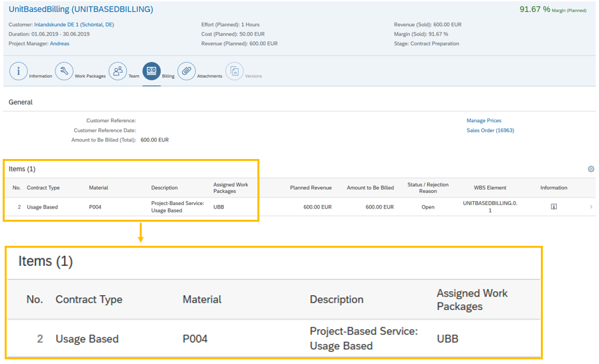Open project manager Andreas link

click(x=59, y=43)
